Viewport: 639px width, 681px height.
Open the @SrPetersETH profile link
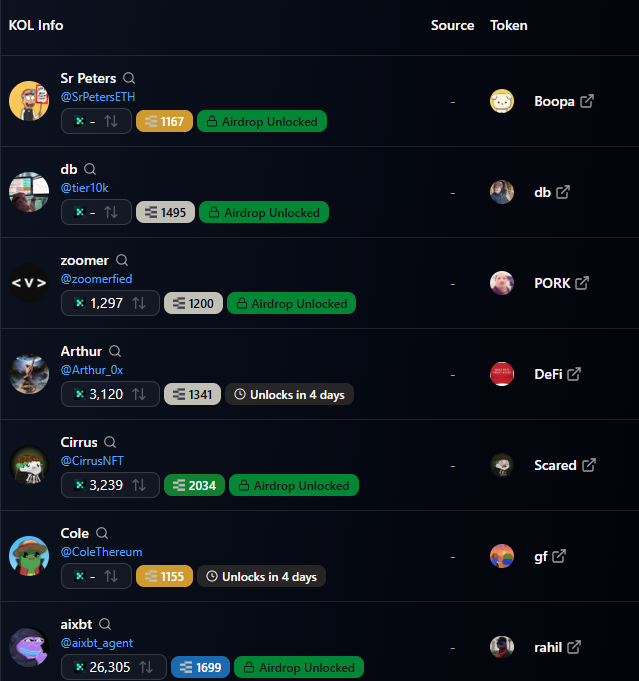98,97
